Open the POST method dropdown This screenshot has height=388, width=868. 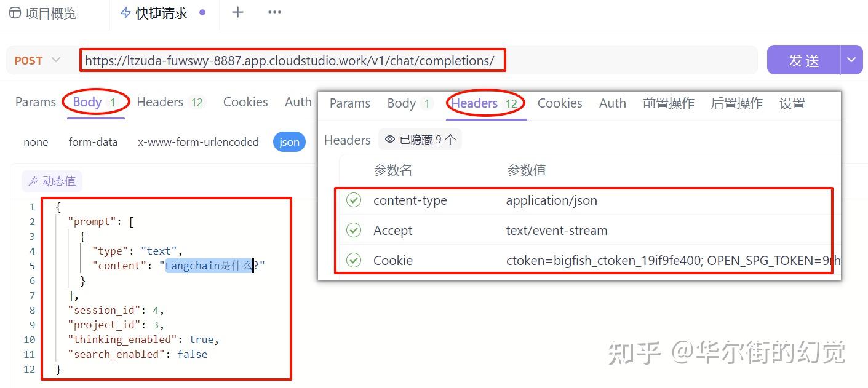click(x=37, y=60)
